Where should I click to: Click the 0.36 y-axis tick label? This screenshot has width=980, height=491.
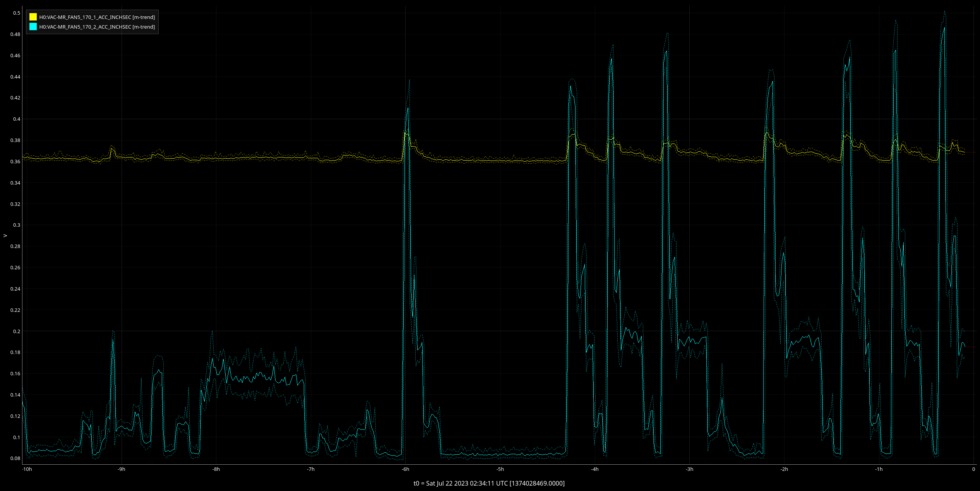[x=15, y=162]
